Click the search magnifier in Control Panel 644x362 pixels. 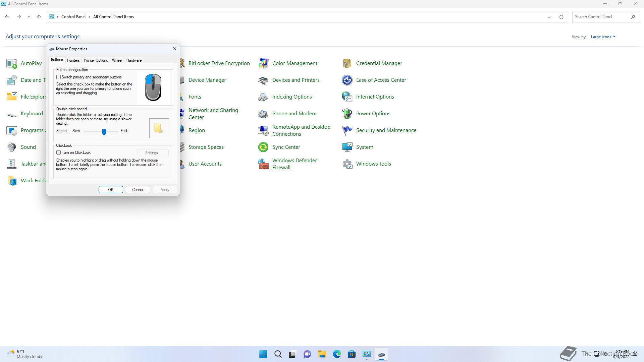tap(633, 17)
